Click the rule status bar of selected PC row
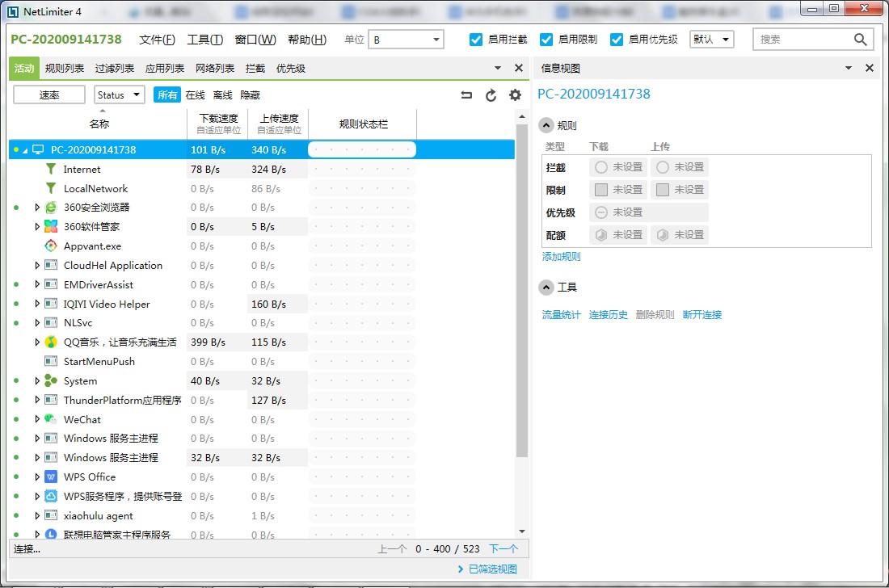Image resolution: width=889 pixels, height=588 pixels. [361, 149]
